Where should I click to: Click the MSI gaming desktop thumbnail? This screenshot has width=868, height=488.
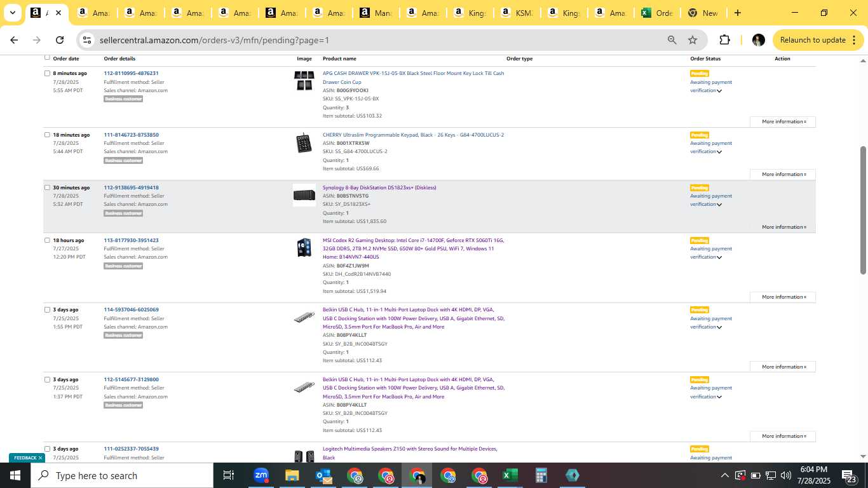(304, 248)
